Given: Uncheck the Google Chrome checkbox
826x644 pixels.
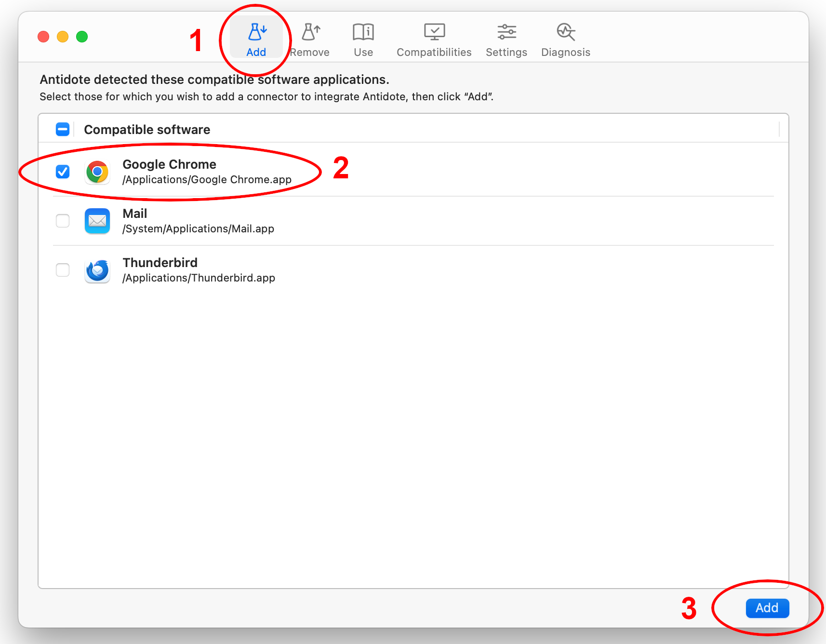Looking at the screenshot, I should point(63,172).
